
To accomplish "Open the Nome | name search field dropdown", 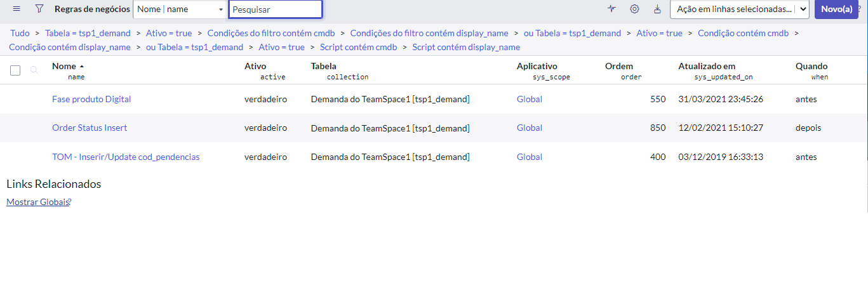I will pos(180,10).
